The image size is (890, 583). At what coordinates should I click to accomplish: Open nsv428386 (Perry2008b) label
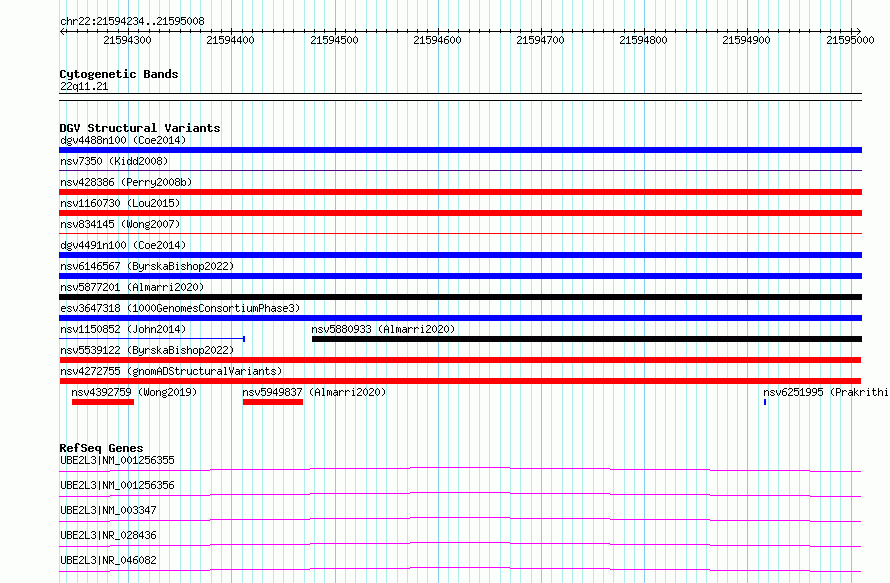point(126,182)
